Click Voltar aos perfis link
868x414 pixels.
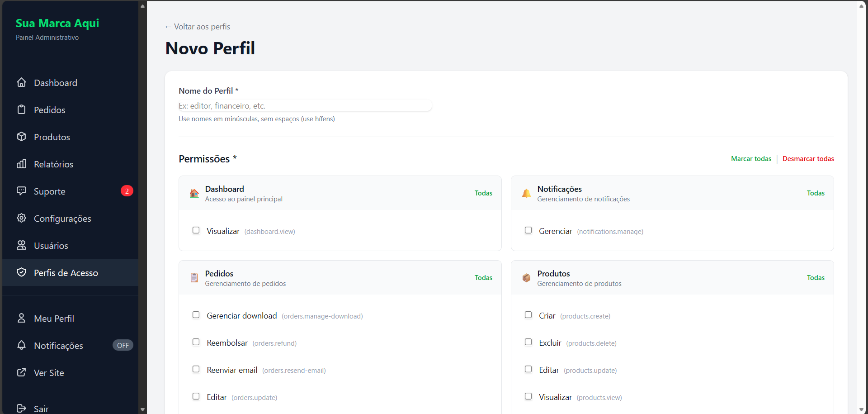(198, 27)
